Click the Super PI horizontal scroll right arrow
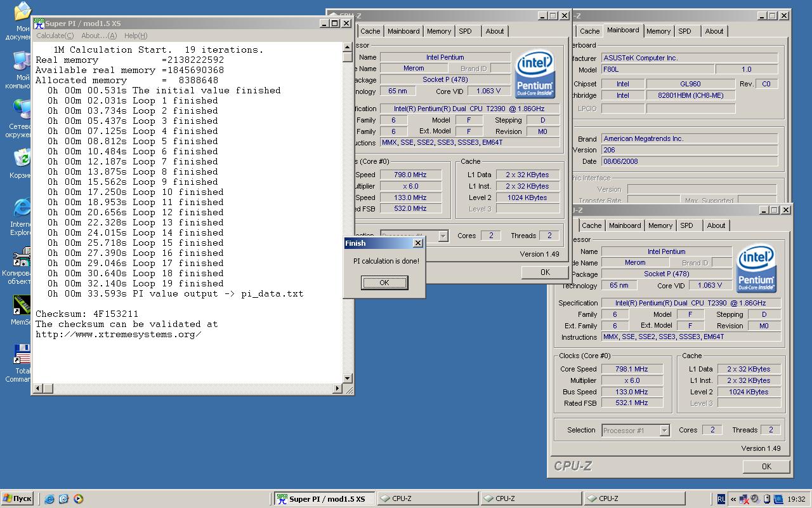The height and width of the screenshot is (508, 812). 337,388
